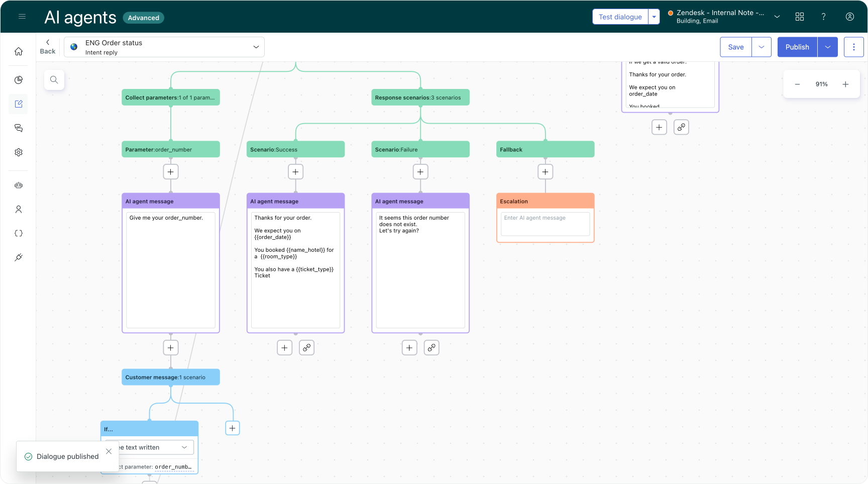Select the Response scenarios node
Viewport: 868px width, 484px height.
420,98
